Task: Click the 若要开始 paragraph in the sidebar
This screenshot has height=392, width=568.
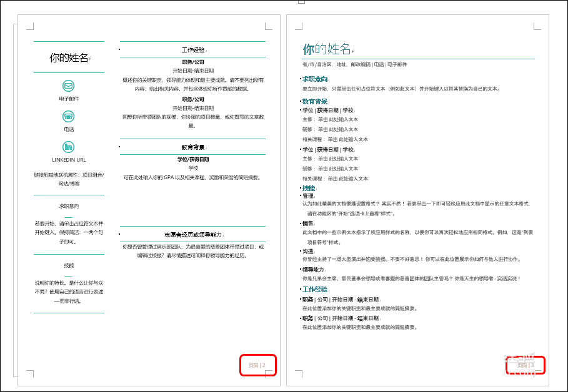Action: pos(69,232)
